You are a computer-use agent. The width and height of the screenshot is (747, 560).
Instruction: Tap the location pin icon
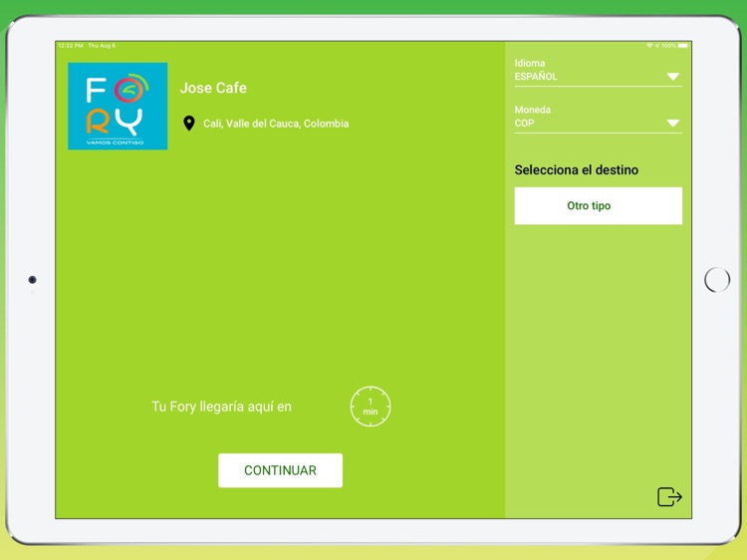(189, 124)
